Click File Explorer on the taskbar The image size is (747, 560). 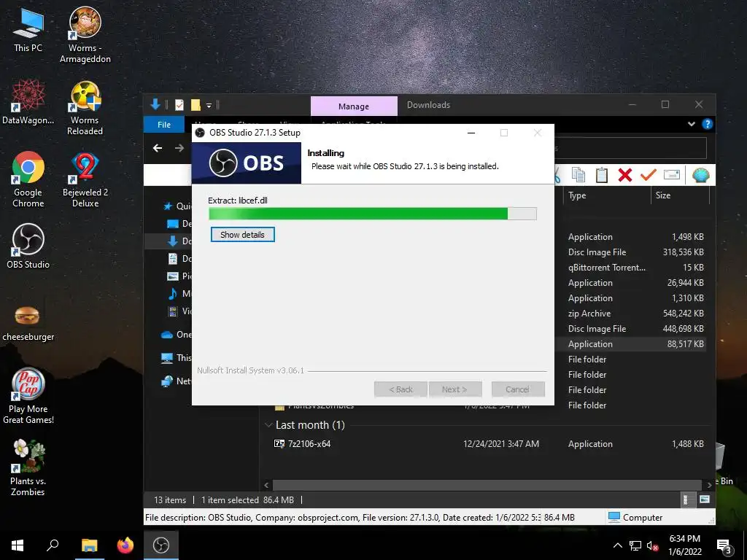tap(89, 545)
